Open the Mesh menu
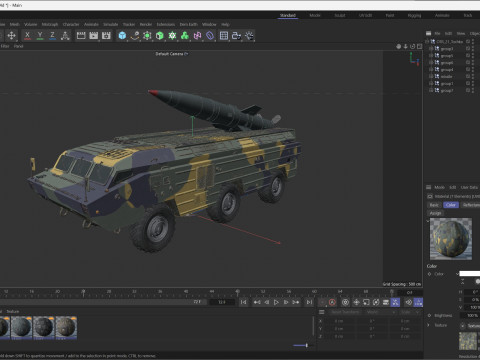 (14, 24)
